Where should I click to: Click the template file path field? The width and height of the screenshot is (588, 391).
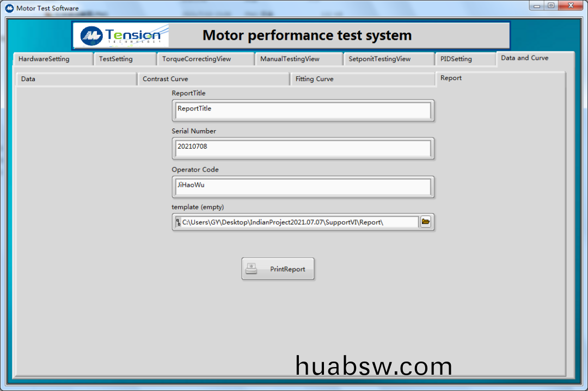(x=299, y=222)
